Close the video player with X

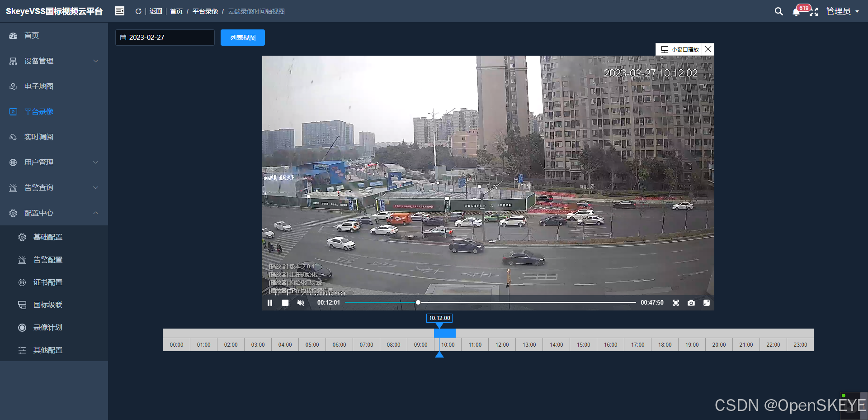coord(708,49)
